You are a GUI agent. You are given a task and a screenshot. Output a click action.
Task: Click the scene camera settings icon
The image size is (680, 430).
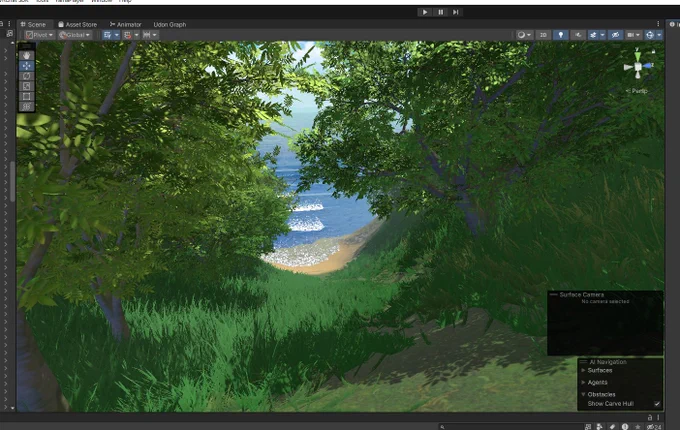[631, 35]
